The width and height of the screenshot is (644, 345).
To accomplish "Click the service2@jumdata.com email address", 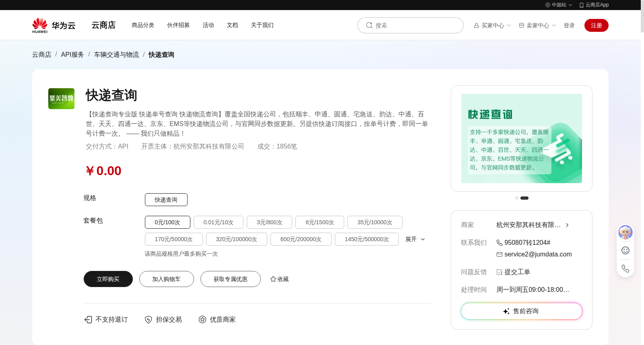I will click(x=538, y=254).
